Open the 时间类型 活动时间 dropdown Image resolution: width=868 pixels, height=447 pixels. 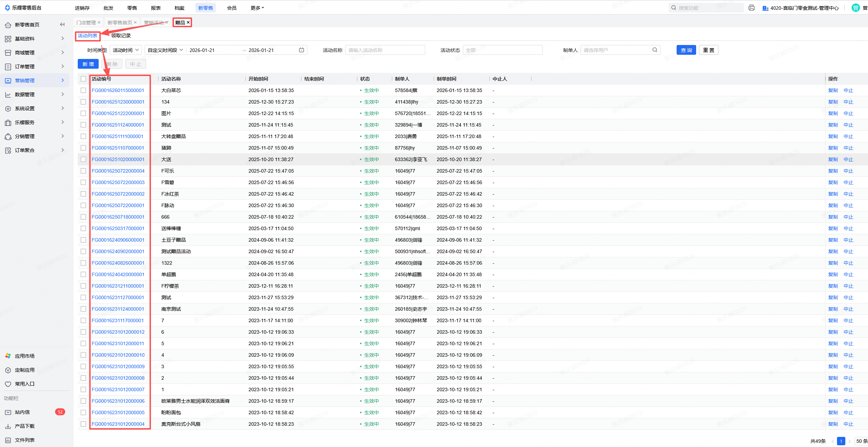pyautogui.click(x=126, y=50)
